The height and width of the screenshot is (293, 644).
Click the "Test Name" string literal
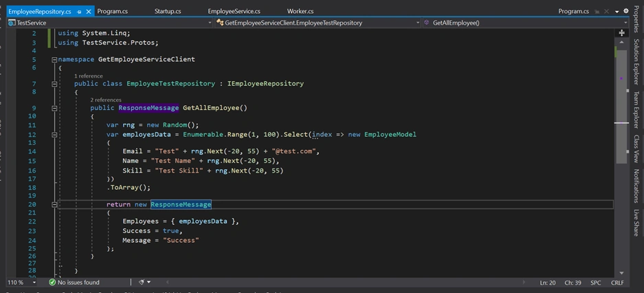(173, 161)
